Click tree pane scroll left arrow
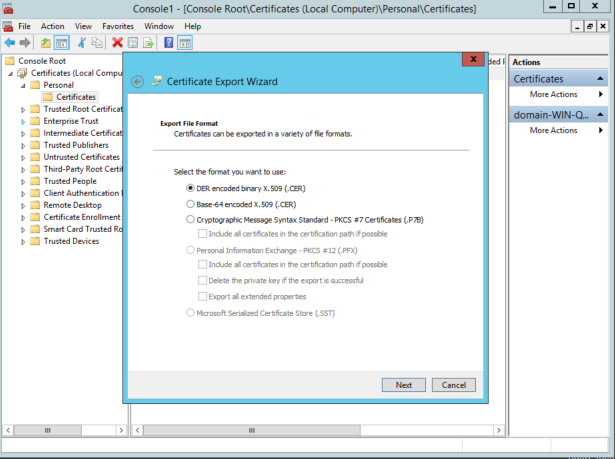The image size is (615, 459). click(8, 430)
